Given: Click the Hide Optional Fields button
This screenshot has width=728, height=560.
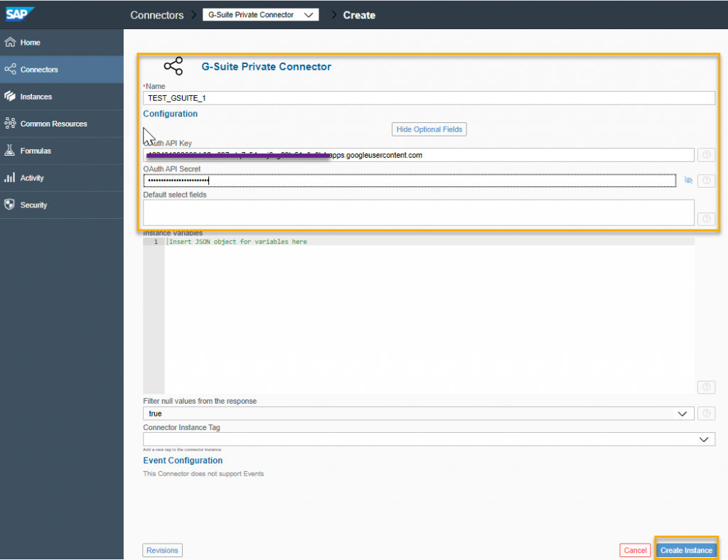Looking at the screenshot, I should point(429,129).
